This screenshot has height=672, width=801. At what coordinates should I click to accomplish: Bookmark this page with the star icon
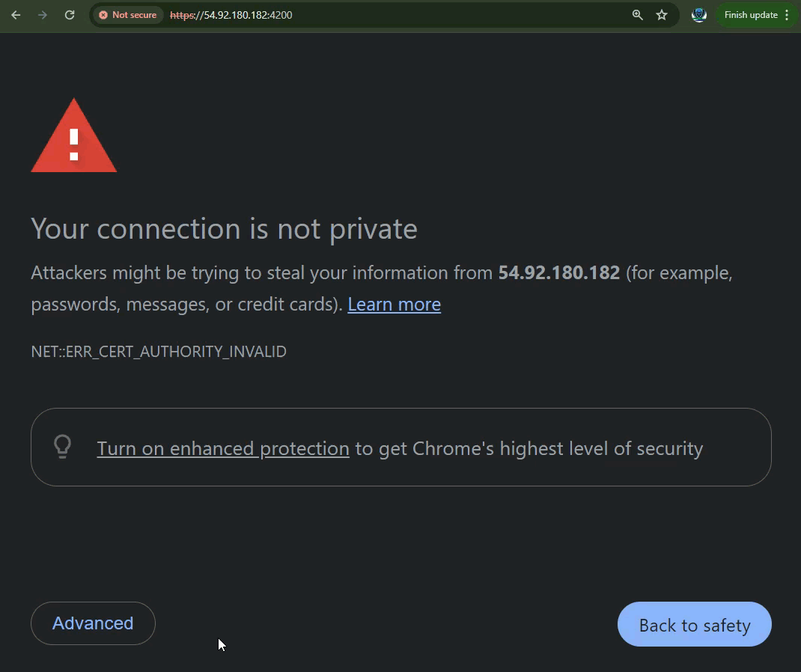click(662, 15)
